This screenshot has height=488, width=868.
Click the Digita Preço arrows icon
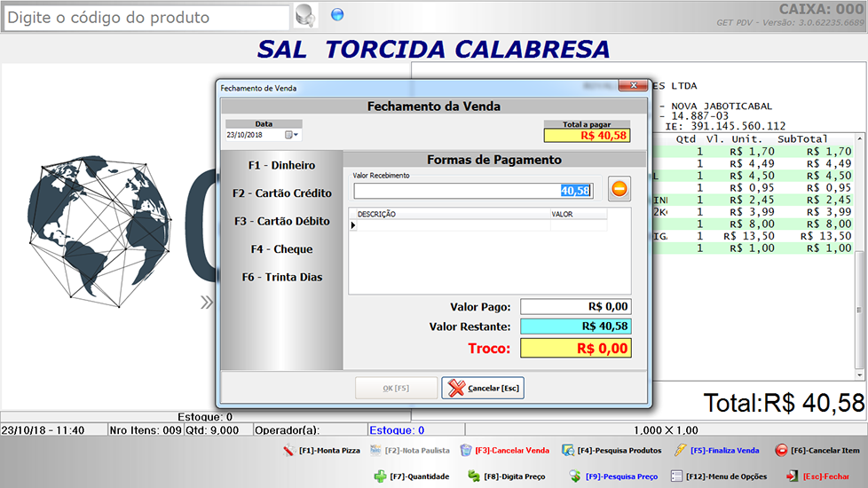coord(475,476)
